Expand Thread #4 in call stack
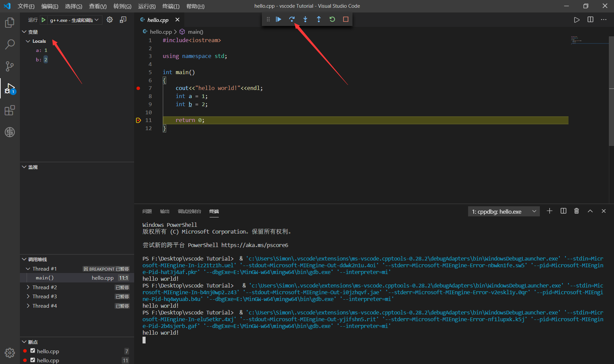614x364 pixels. (x=28, y=306)
